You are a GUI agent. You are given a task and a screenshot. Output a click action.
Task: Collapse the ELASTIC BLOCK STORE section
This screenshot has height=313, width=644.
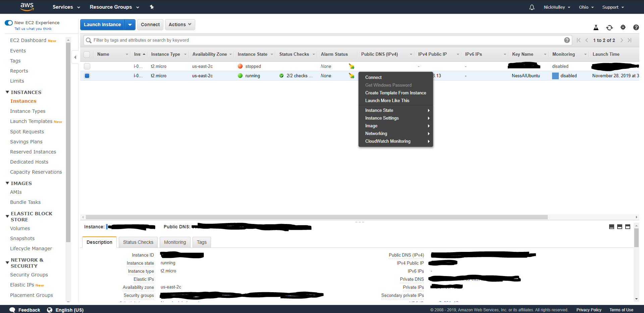(x=7, y=216)
